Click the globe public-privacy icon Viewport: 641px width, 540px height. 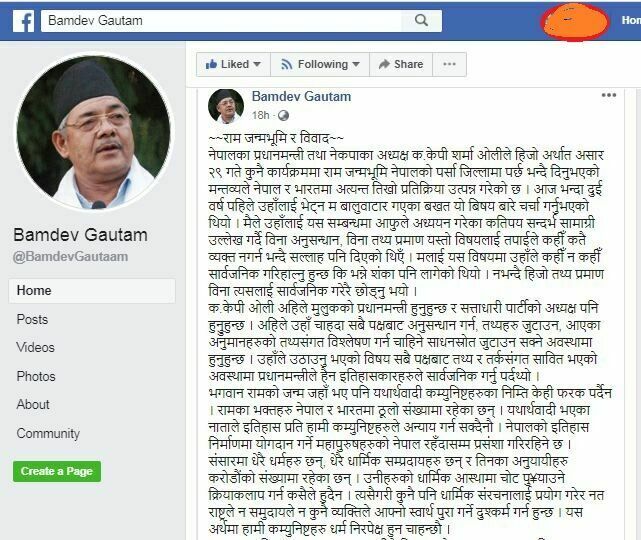(x=283, y=116)
